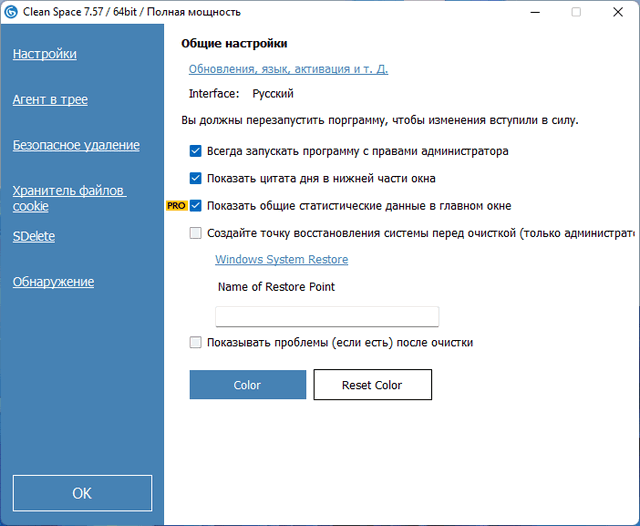This screenshot has width=640, height=526.
Task: Open the Обнаружение section
Action: point(53,282)
